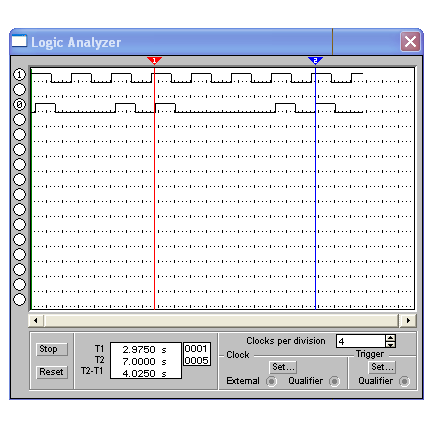Click the Clock Qualifier terminal
The image size is (428, 424).
334,381
